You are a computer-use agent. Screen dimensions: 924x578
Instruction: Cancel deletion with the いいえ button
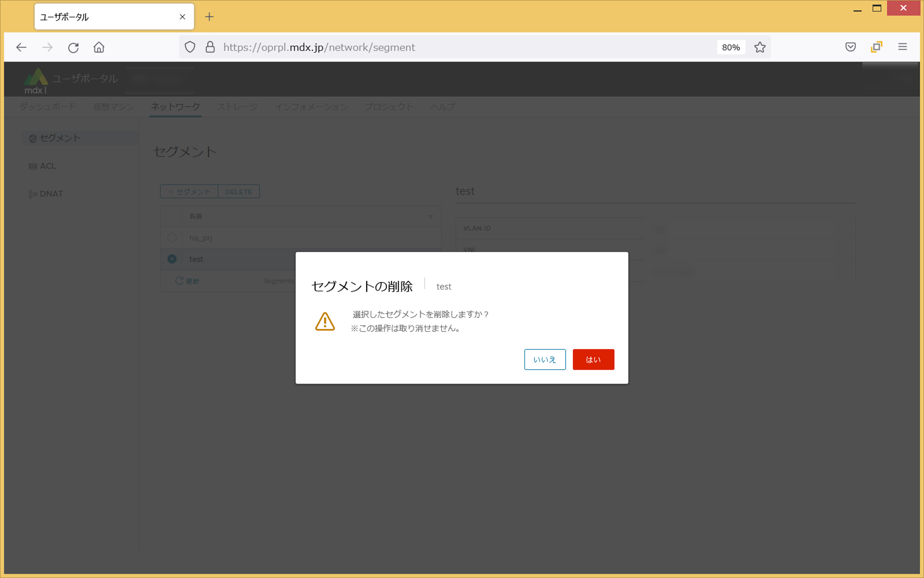point(545,359)
